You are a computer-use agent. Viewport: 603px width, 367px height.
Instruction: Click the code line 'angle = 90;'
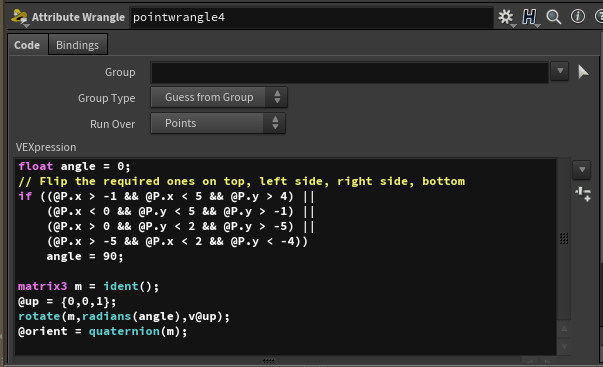tap(85, 256)
